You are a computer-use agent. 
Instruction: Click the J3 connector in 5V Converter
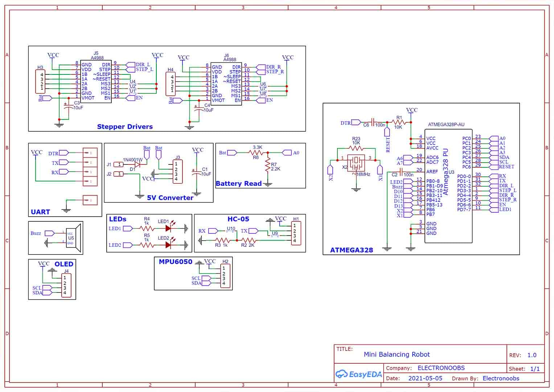177,172
